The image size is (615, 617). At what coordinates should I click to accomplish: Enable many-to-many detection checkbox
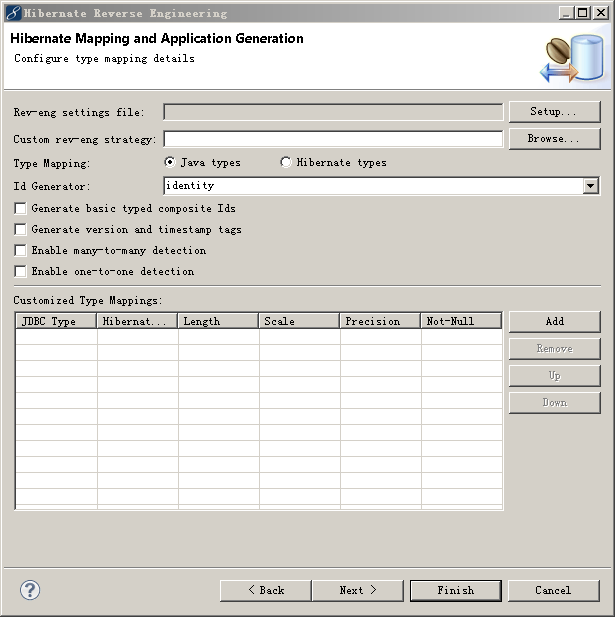click(21, 251)
